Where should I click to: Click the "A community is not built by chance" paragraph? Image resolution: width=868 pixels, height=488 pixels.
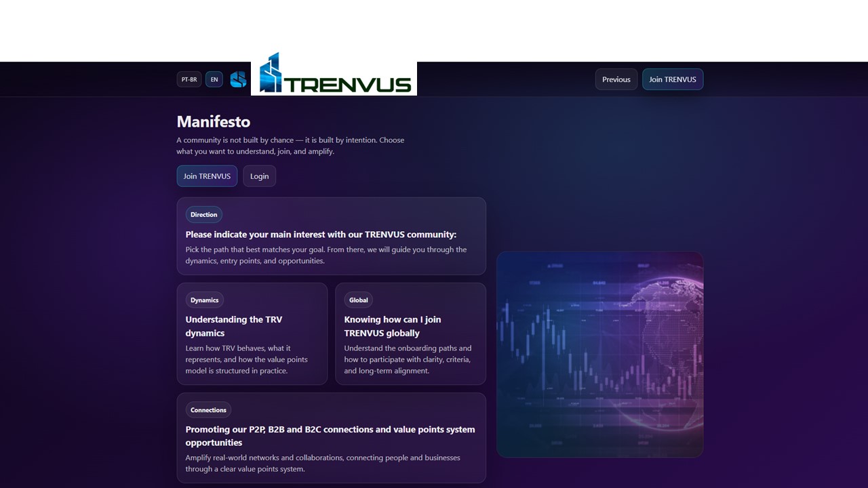pos(290,146)
